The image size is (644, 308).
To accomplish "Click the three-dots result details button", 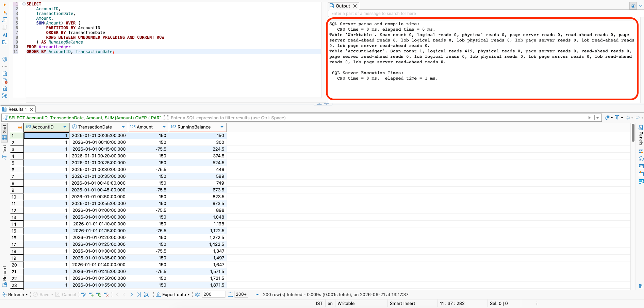I will [x=258, y=294].
